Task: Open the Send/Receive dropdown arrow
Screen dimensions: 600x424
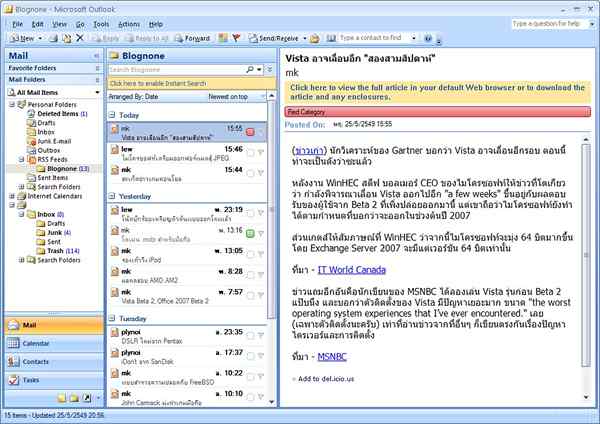Action: [305, 38]
